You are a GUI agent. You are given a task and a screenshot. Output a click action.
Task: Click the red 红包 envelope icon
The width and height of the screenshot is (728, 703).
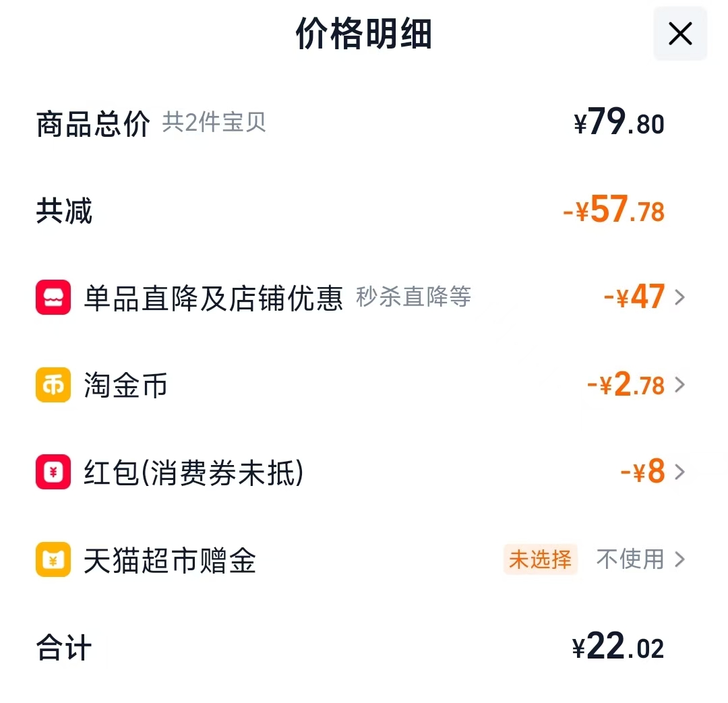(x=53, y=472)
